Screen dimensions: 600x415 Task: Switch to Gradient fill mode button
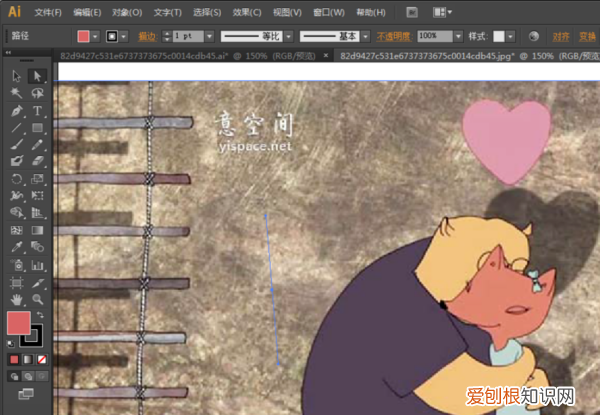coord(27,359)
